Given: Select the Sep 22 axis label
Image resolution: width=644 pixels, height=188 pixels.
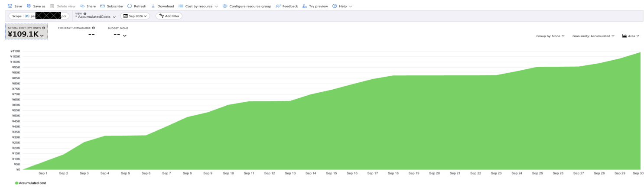Looking at the screenshot, I should 475,173.
